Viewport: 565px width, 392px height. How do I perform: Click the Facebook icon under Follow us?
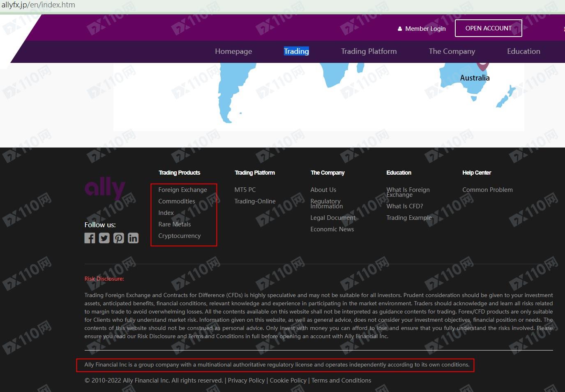click(x=90, y=238)
